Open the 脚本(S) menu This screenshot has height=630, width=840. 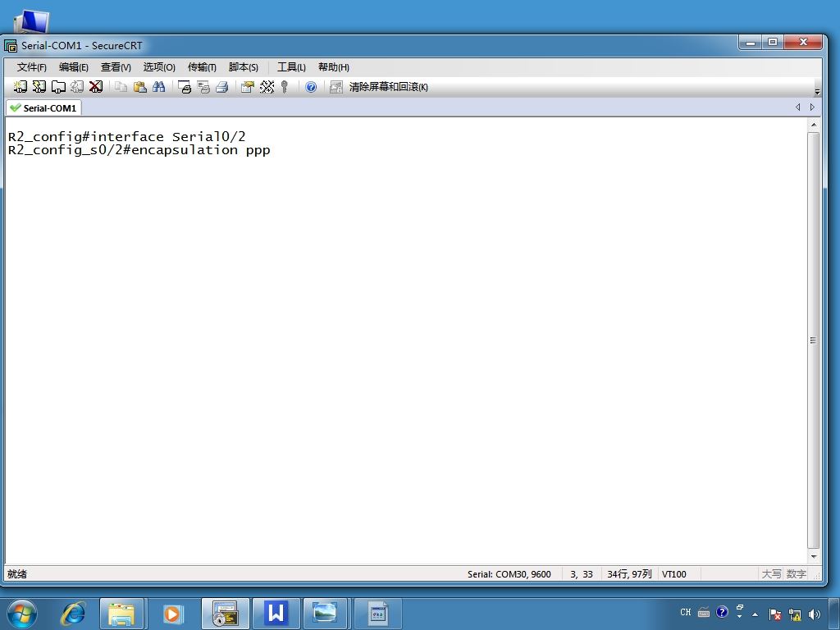tap(243, 67)
